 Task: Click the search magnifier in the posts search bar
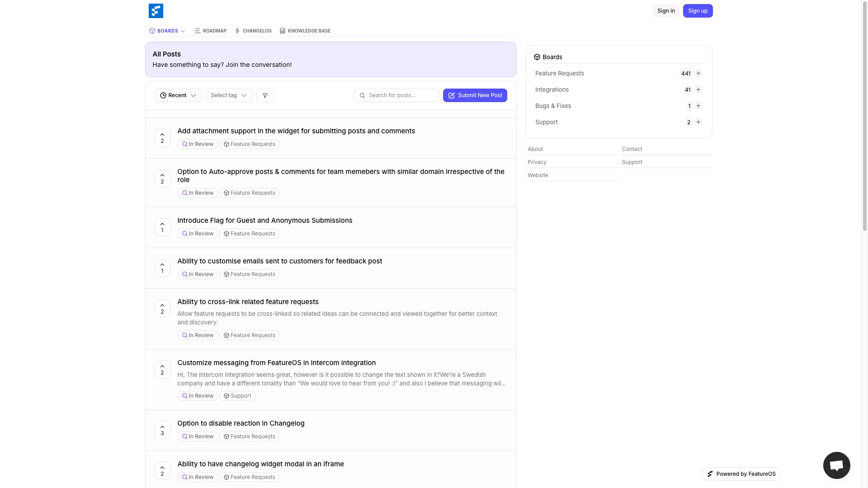click(362, 95)
